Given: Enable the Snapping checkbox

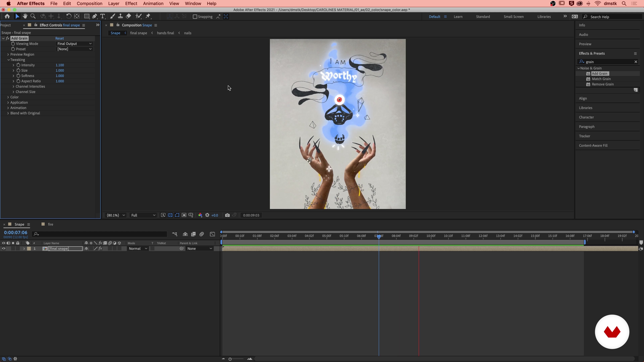Looking at the screenshot, I should pos(195,17).
